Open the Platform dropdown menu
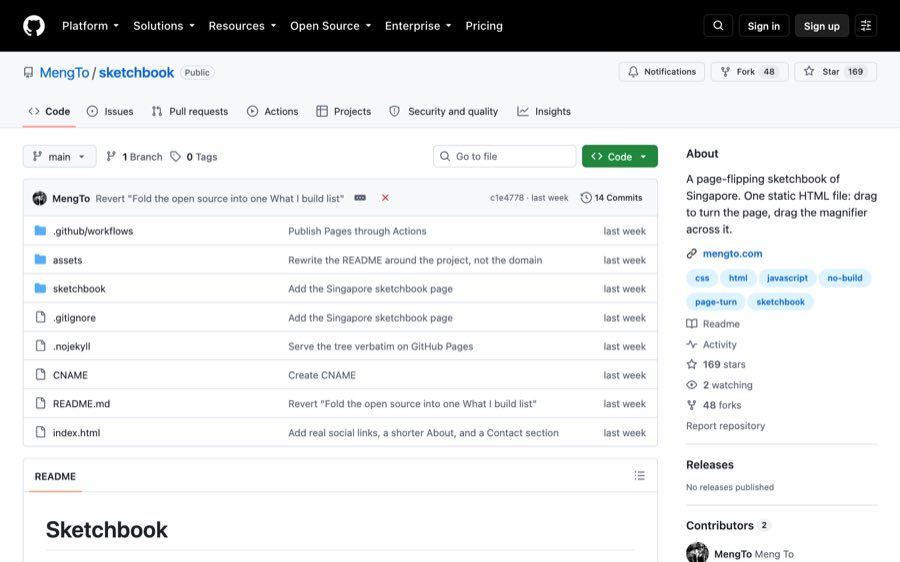This screenshot has height=562, width=900. tap(90, 26)
